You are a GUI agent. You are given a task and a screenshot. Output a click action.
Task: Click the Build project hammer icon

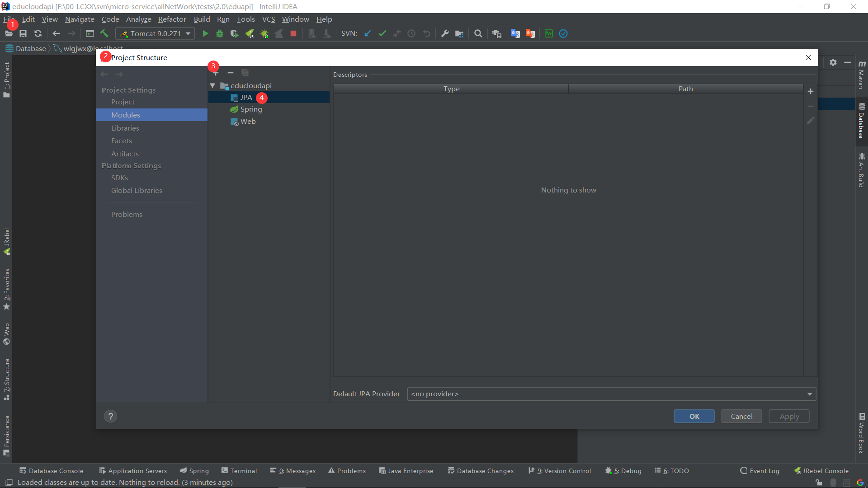[104, 33]
